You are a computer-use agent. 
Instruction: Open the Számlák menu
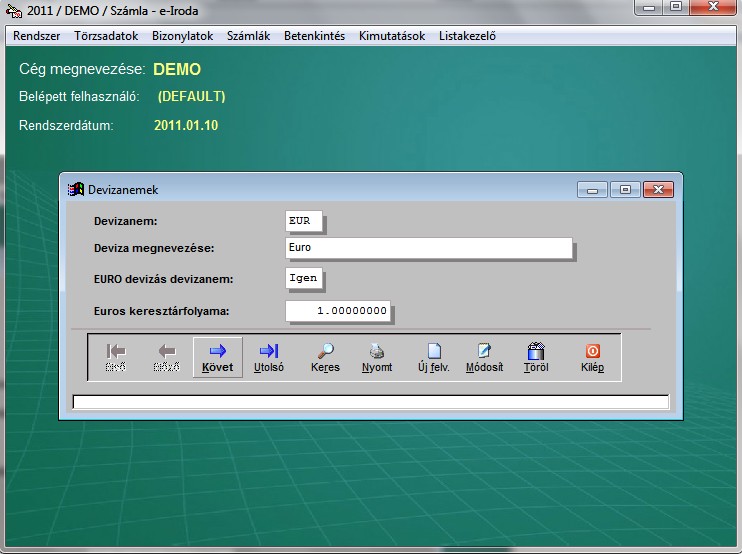pos(249,36)
